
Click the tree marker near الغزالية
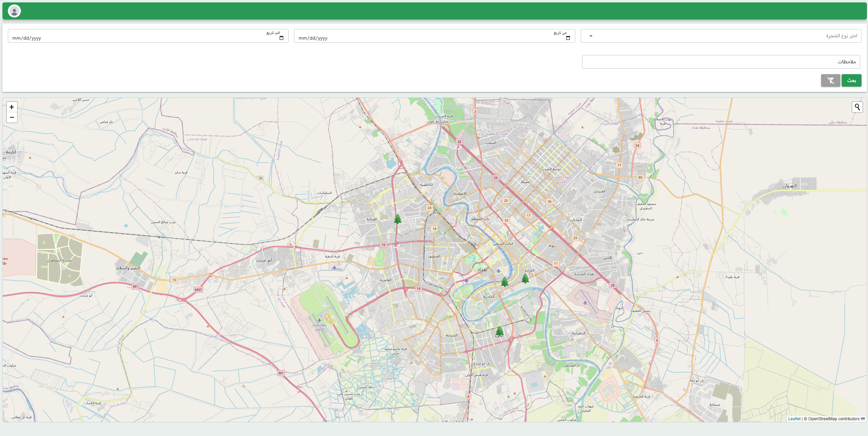[x=397, y=219]
